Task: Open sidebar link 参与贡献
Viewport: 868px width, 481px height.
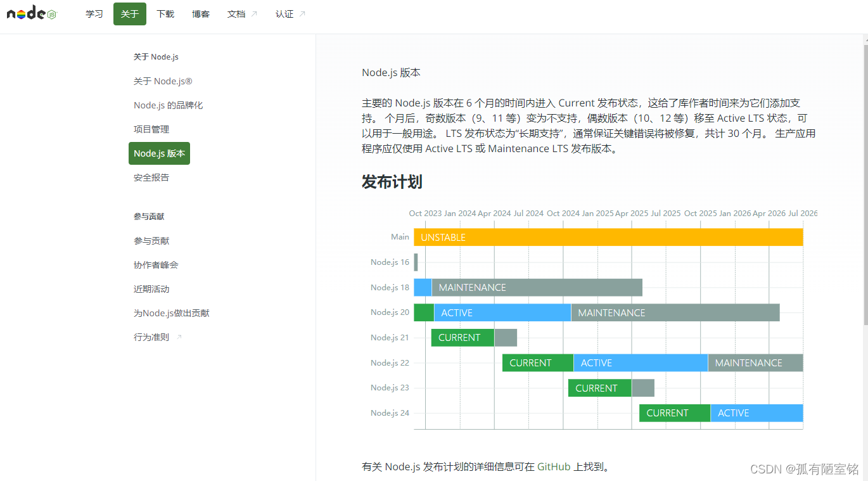Action: coord(151,241)
